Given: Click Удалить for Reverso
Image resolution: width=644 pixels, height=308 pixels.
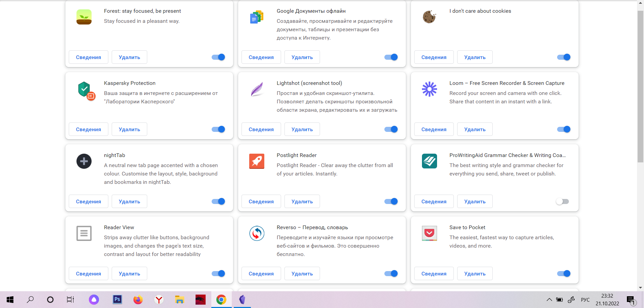Looking at the screenshot, I should pos(302,273).
